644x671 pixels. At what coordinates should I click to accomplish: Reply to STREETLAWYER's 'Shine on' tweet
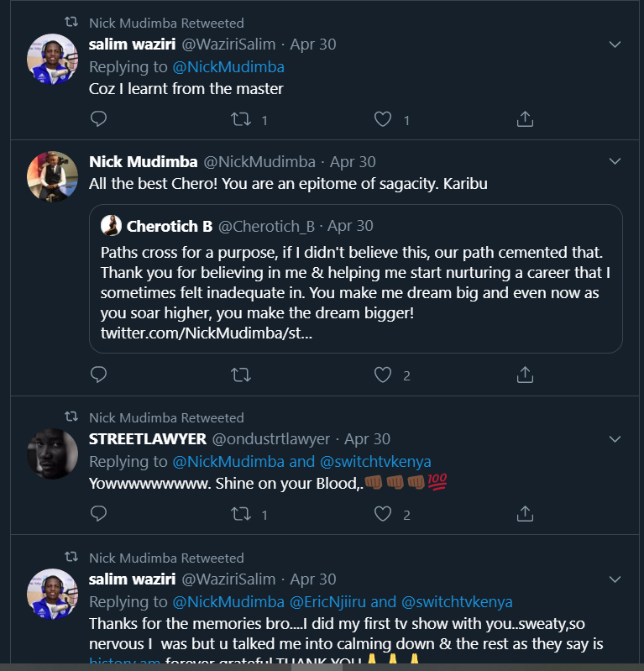(x=98, y=513)
